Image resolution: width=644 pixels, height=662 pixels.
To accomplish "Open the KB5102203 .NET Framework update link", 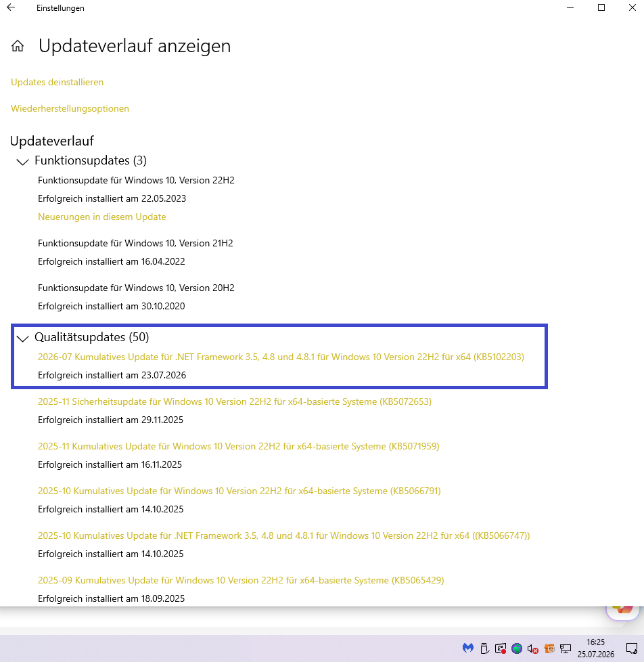I will pos(281,357).
